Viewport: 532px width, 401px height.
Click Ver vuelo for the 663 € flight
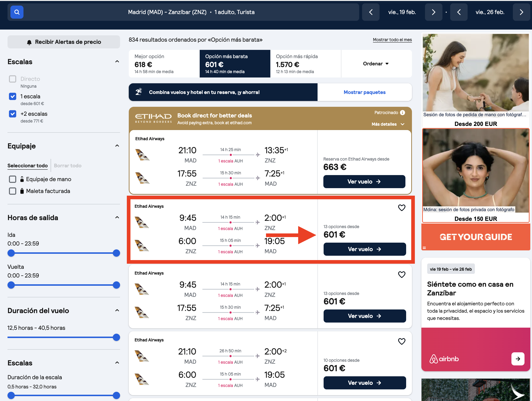[x=364, y=182]
